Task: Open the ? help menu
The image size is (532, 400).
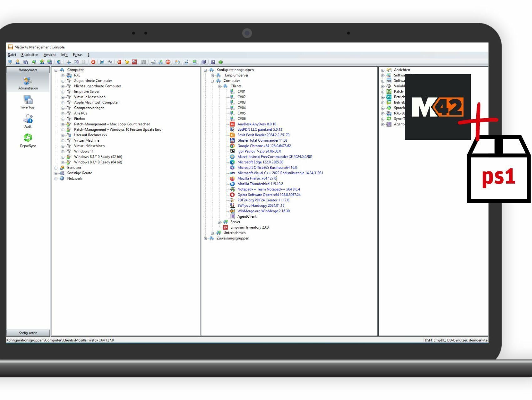Action: click(x=89, y=55)
